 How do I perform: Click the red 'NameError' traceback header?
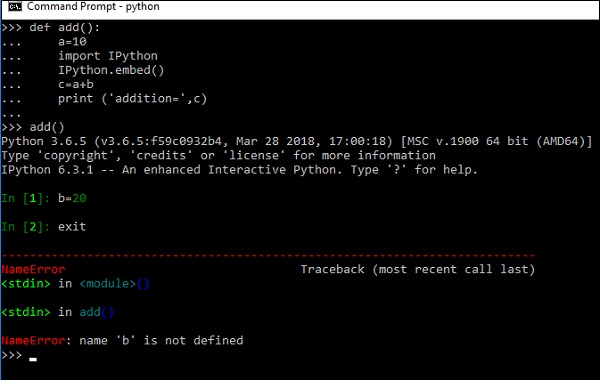click(33, 269)
